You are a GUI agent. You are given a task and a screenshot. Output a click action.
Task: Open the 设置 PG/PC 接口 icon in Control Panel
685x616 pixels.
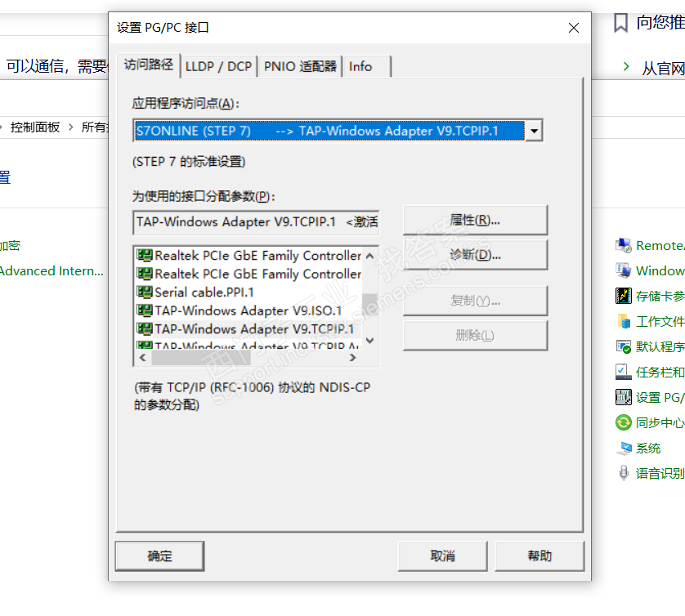coord(624,397)
